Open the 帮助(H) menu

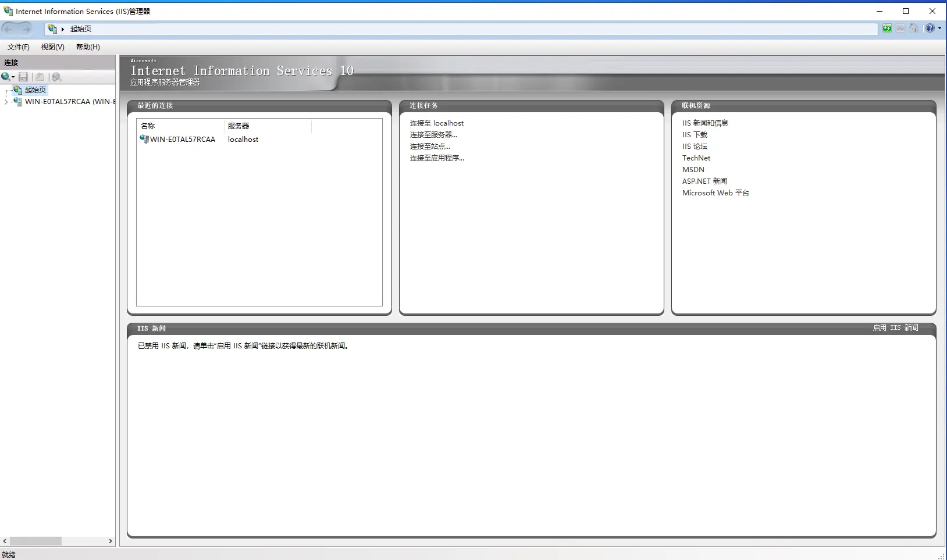(x=88, y=47)
